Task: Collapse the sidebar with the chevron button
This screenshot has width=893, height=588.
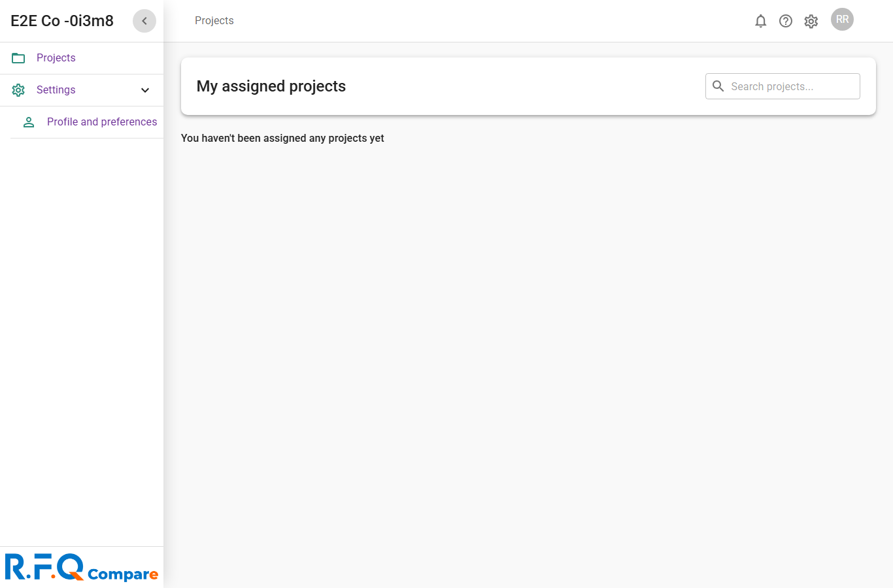Action: coord(144,21)
